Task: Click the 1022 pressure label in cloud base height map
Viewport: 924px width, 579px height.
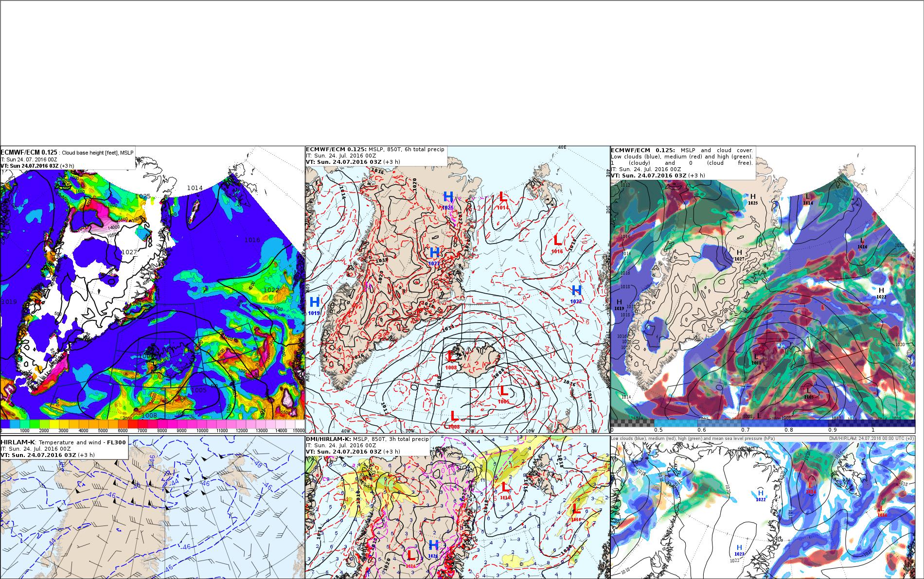Action: 271,290
